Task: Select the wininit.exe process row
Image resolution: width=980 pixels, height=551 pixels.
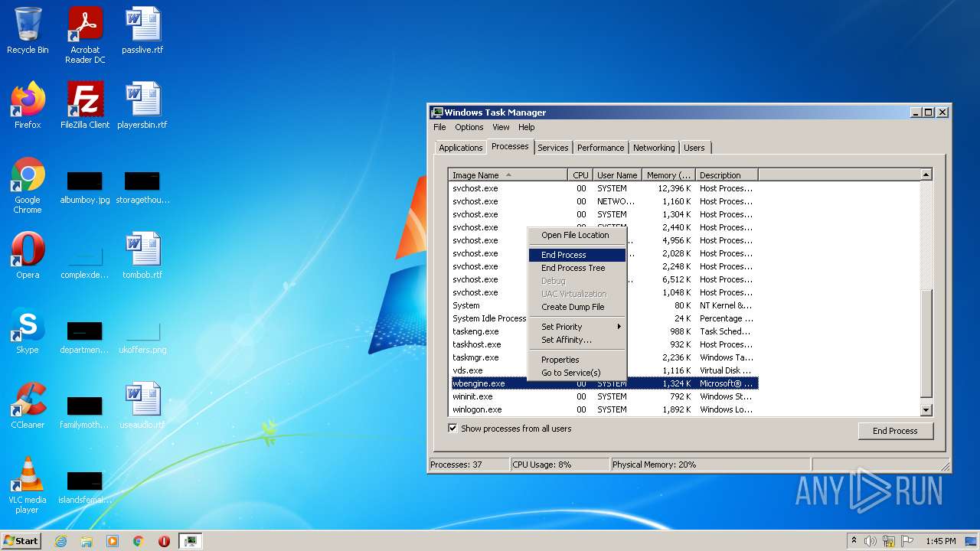Action: click(603, 396)
